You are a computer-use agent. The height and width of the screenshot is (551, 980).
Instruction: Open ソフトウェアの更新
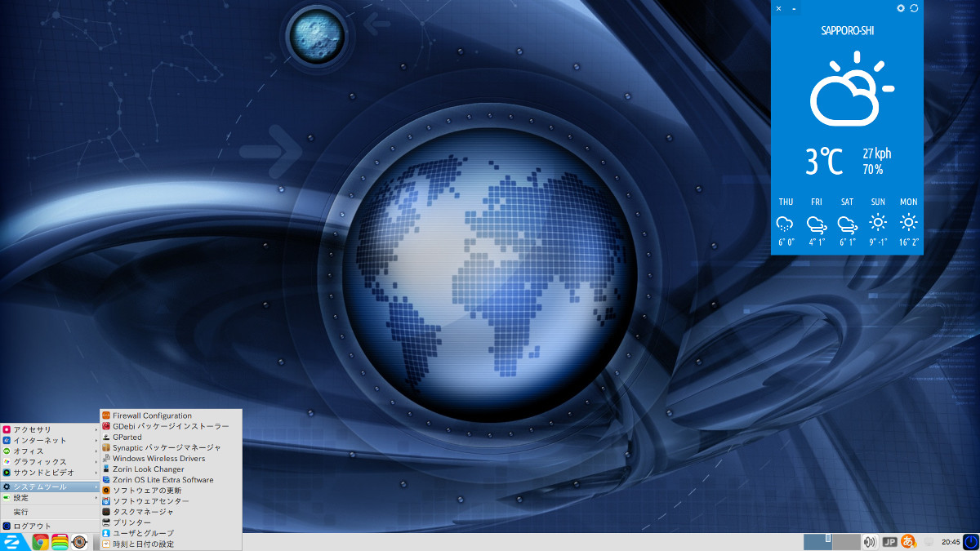tap(171, 490)
